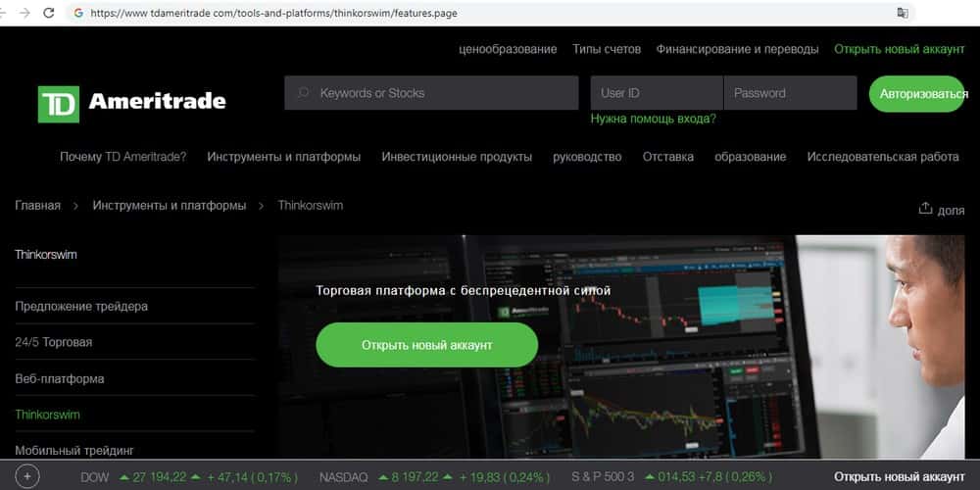Click the magnifier icon in the search box
980x490 pixels.
(304, 92)
